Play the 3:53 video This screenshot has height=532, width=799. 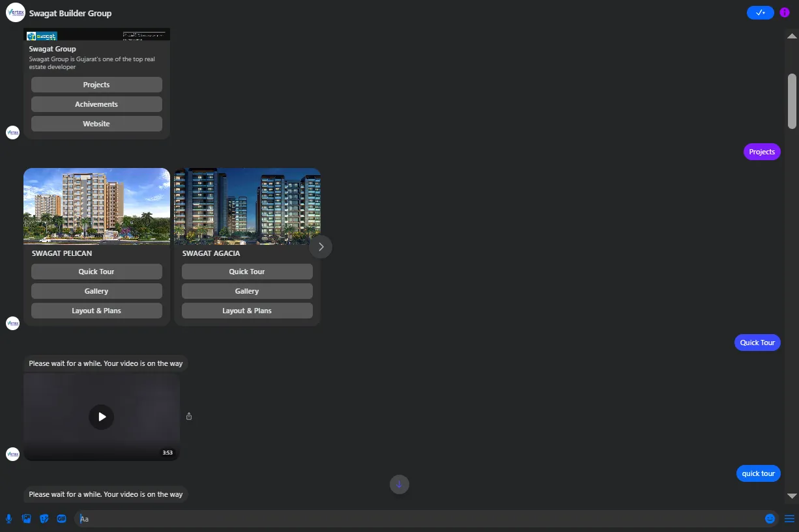[x=102, y=417]
